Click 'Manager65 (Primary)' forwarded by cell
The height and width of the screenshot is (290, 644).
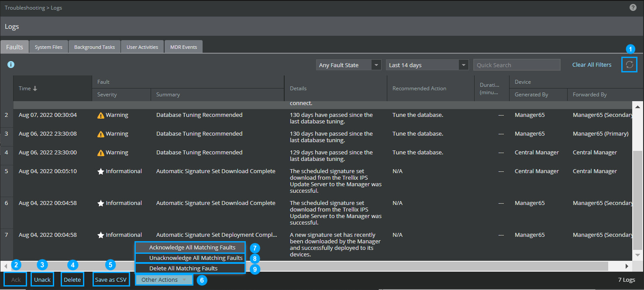[x=601, y=134]
